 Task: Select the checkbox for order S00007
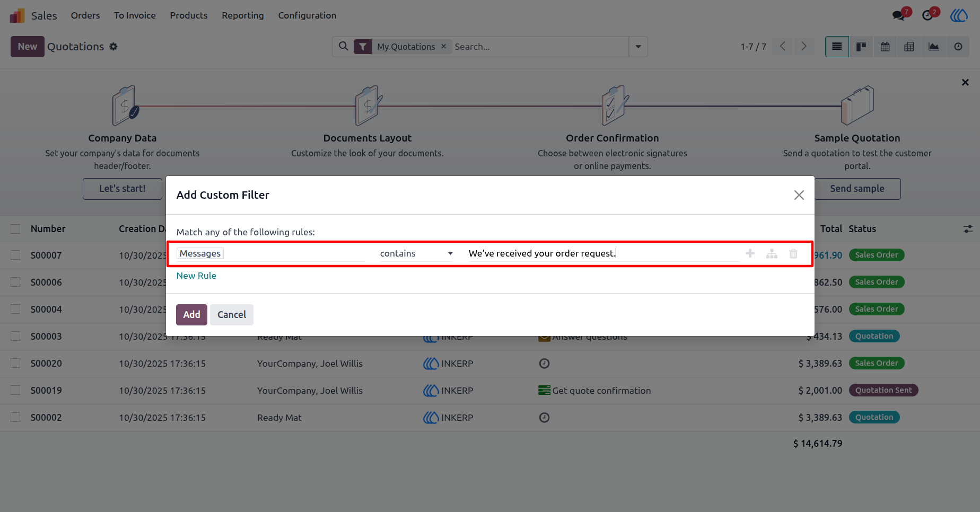[x=15, y=255]
